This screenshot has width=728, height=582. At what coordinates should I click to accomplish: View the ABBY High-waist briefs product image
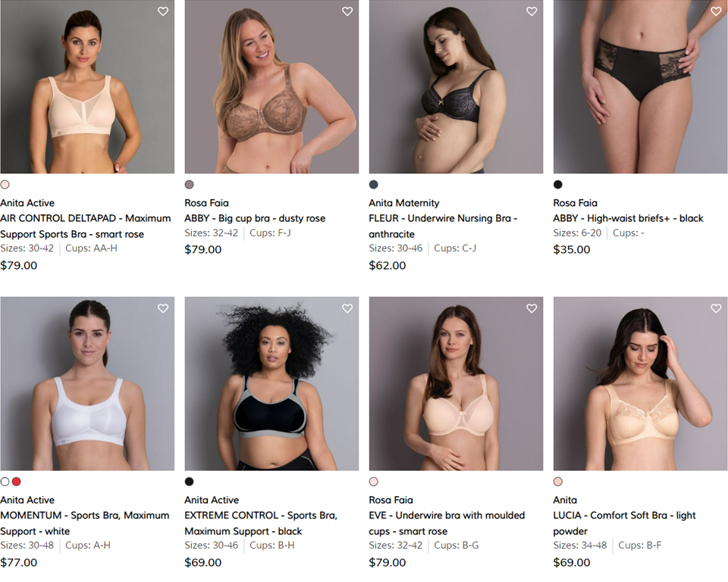click(640, 87)
